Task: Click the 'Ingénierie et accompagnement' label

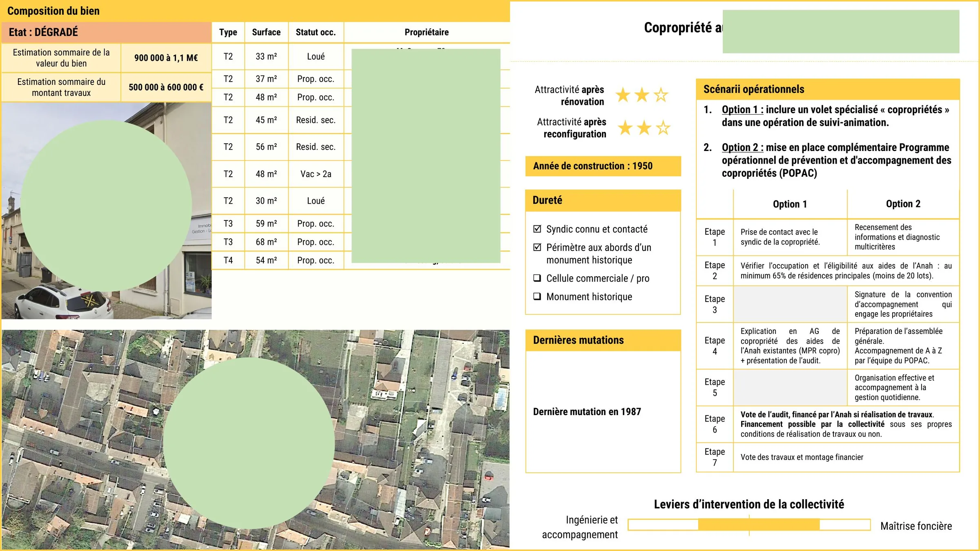Action: coord(580,527)
